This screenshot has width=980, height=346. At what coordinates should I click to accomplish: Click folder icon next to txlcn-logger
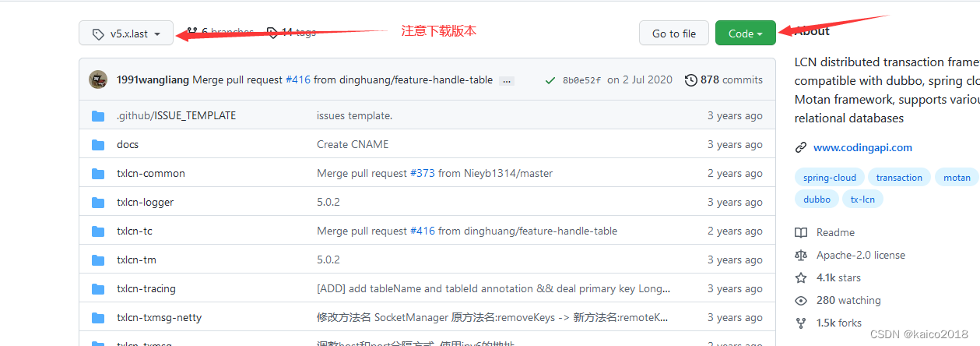point(98,202)
